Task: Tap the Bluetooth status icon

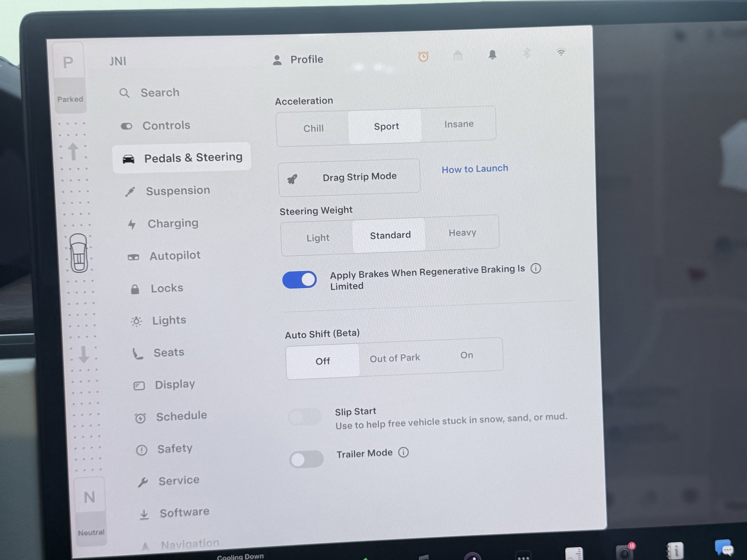Action: [526, 53]
